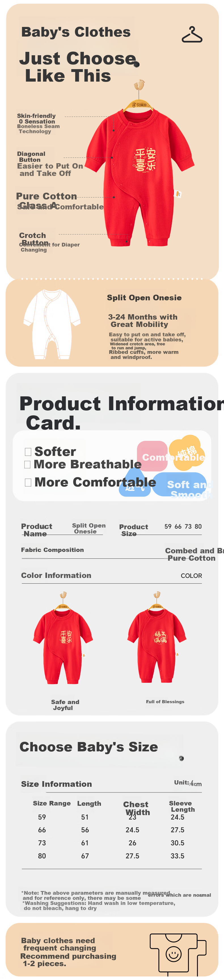Image resolution: width=224 pixels, height=980 pixels.
Task: Click the Color Information label
Action: pos(56,575)
